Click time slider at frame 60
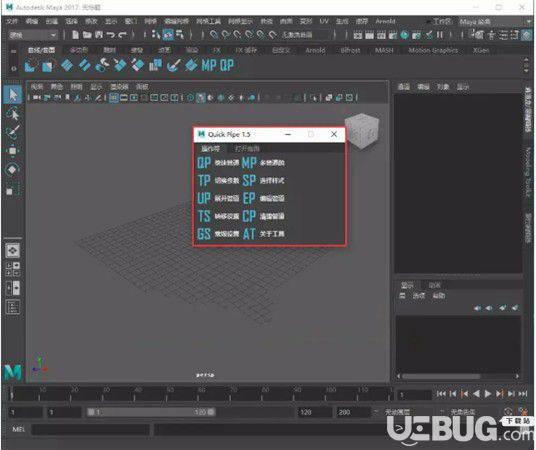The height and width of the screenshot is (450, 536). [201, 394]
